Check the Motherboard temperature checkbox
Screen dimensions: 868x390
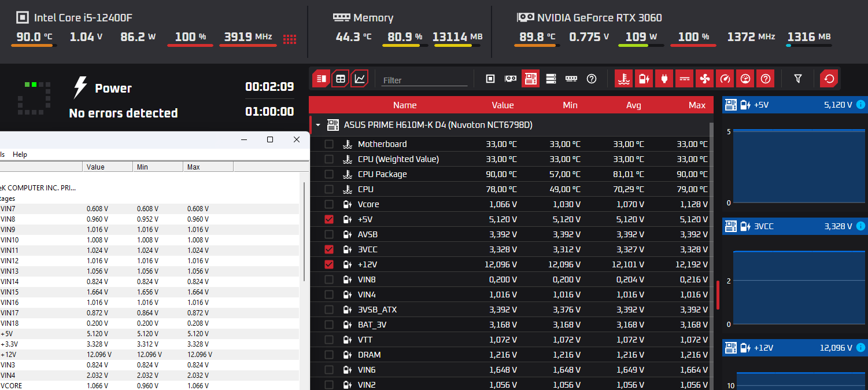329,144
